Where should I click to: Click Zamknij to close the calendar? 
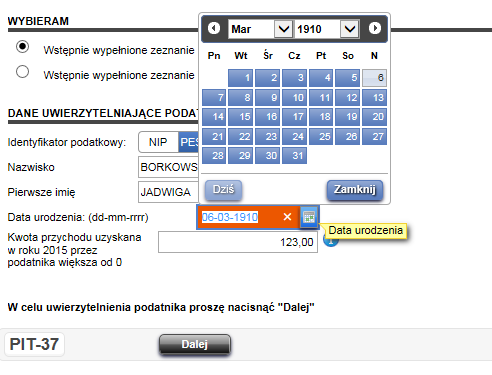tap(355, 190)
